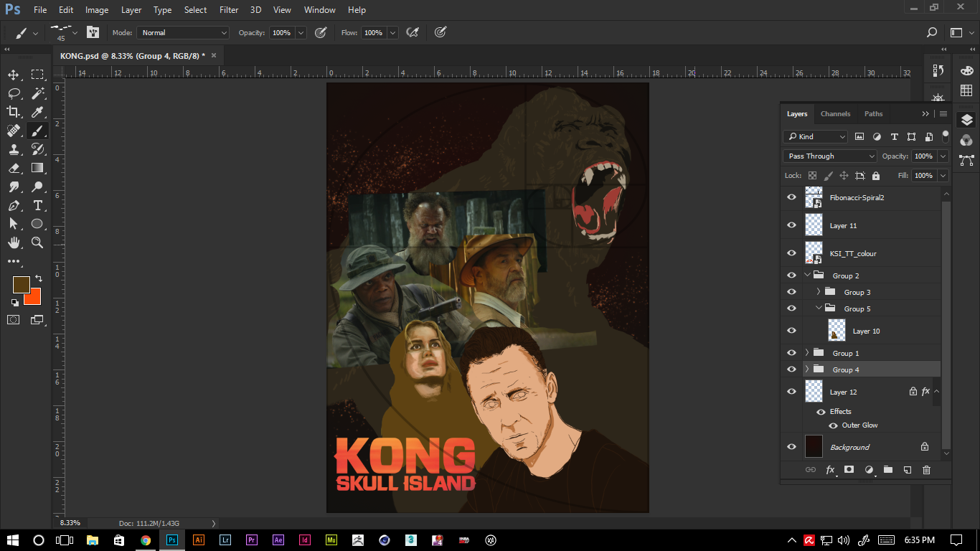Hide the Background layer
Viewport: 980px width, 551px height.
792,447
